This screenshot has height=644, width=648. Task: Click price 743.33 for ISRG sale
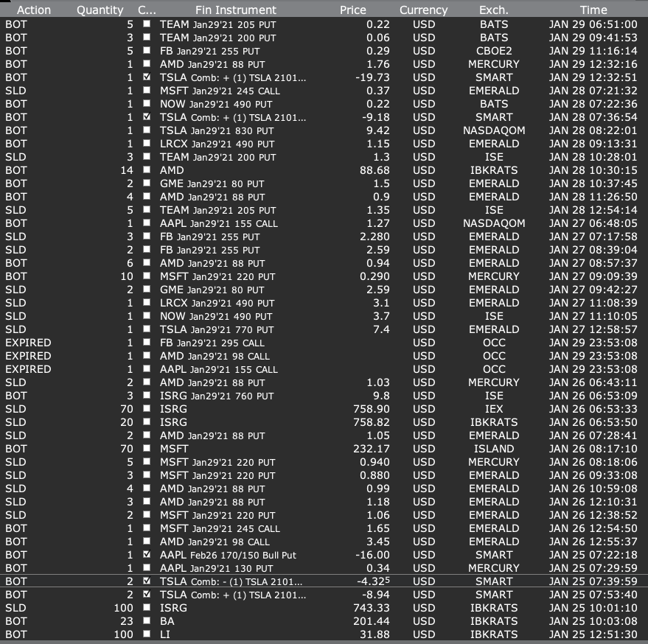point(371,608)
